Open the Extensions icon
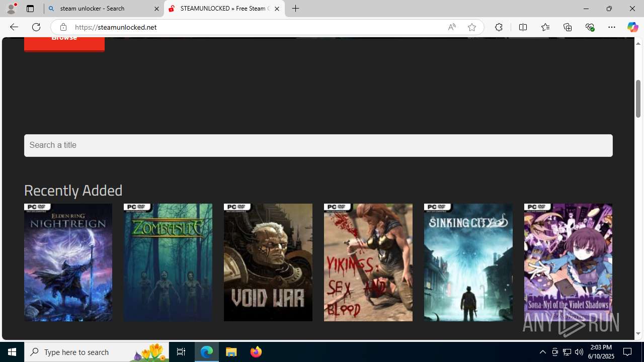The image size is (644, 362). [x=499, y=27]
